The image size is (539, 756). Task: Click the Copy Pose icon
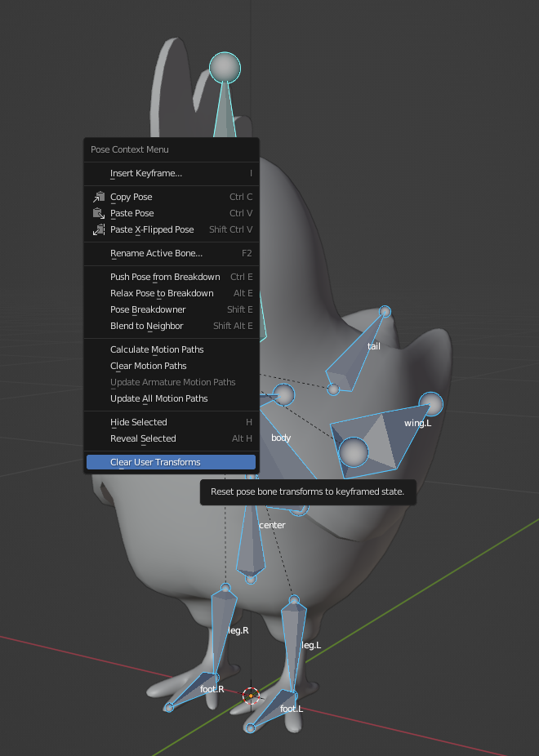(99, 197)
